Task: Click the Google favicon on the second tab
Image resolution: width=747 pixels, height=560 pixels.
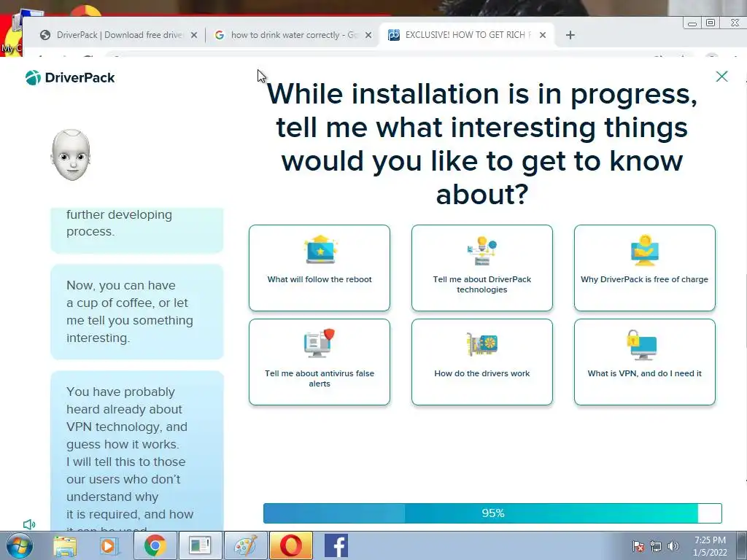Action: click(219, 35)
